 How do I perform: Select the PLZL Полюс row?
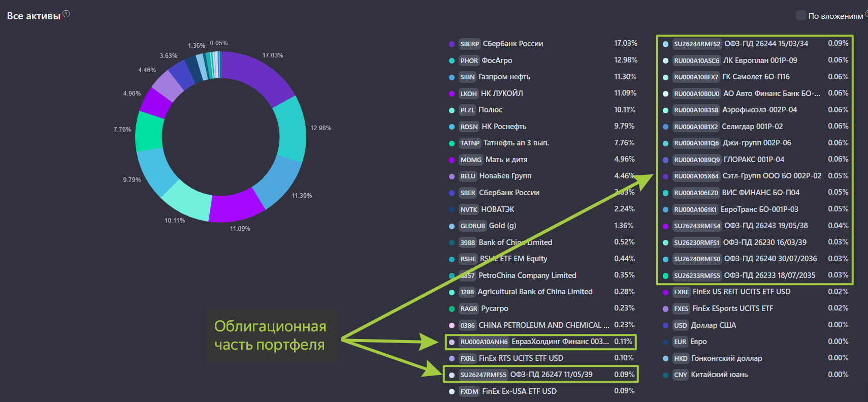point(543,110)
